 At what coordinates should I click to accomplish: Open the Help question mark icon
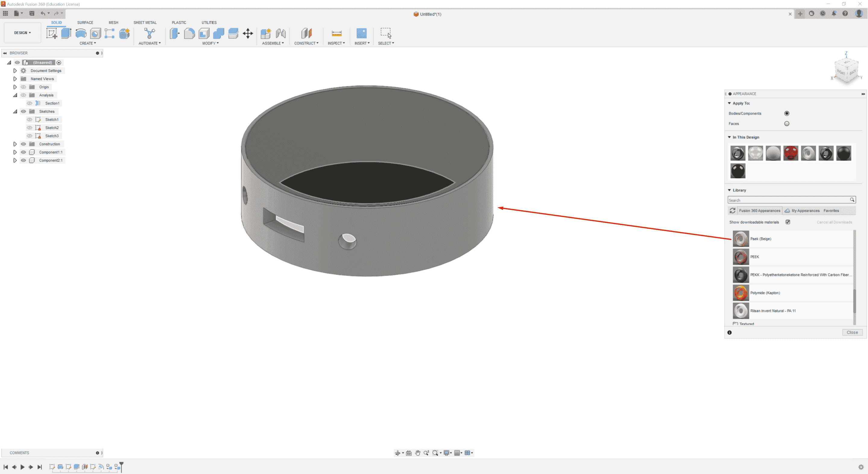tap(845, 14)
